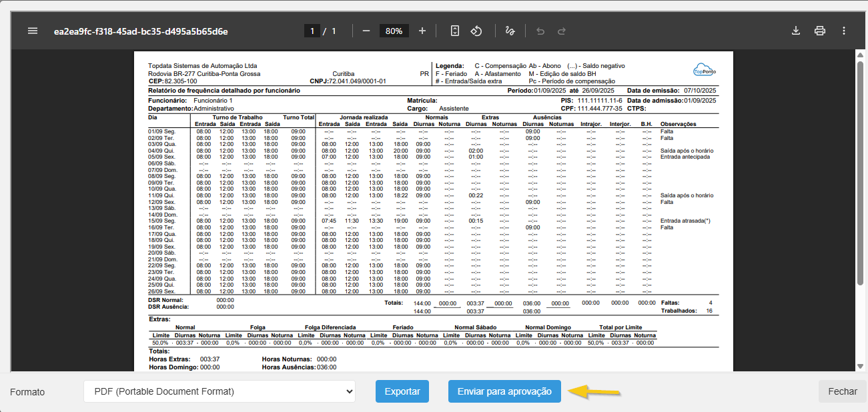This screenshot has height=412, width=868.
Task: Click the undo arrow in the toolbar
Action: coord(540,31)
